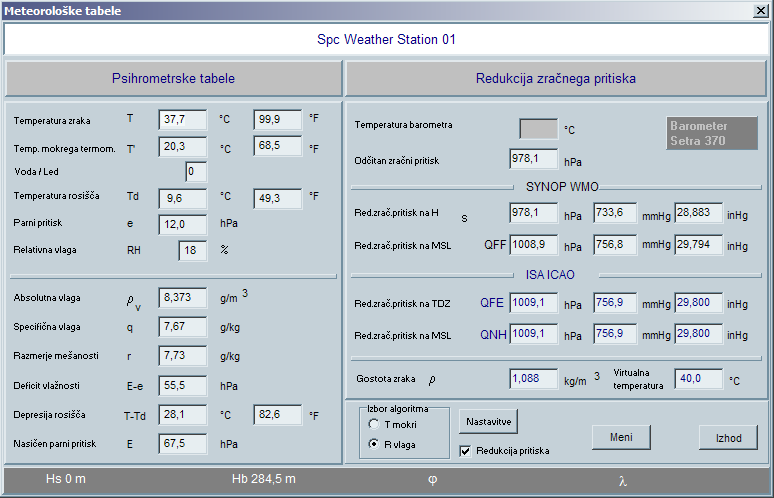Viewport: 774px width, 498px height.
Task: Click the QFE label
Action: pos(492,303)
